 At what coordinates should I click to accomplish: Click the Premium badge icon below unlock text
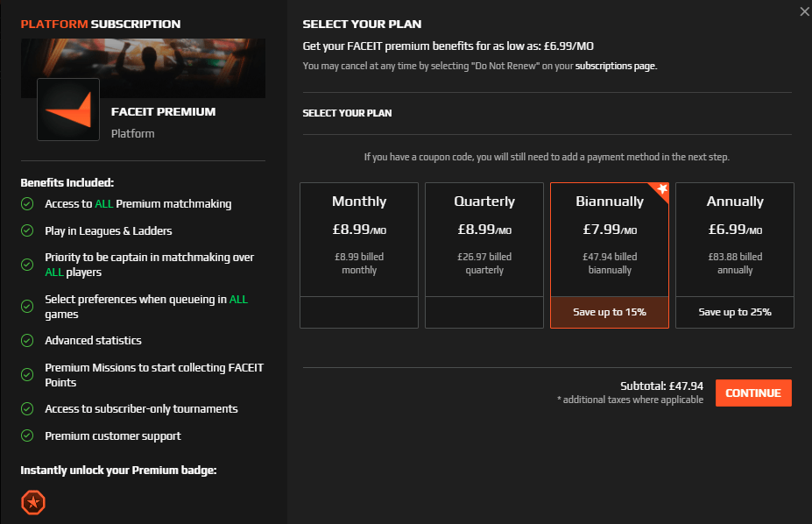[x=32, y=502]
